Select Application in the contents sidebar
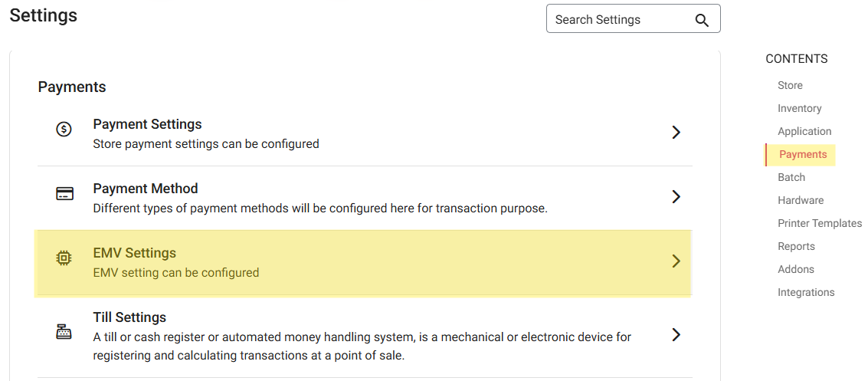Viewport: 868px width, 381px height. tap(804, 131)
